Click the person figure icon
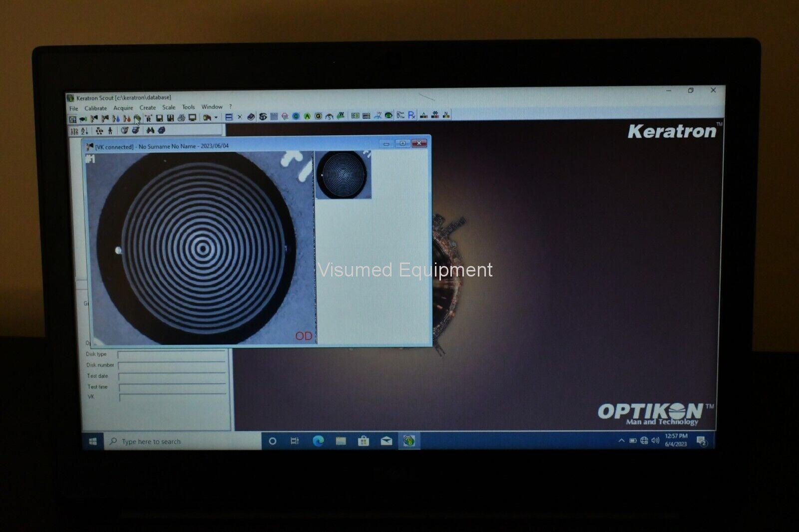 click(110, 131)
